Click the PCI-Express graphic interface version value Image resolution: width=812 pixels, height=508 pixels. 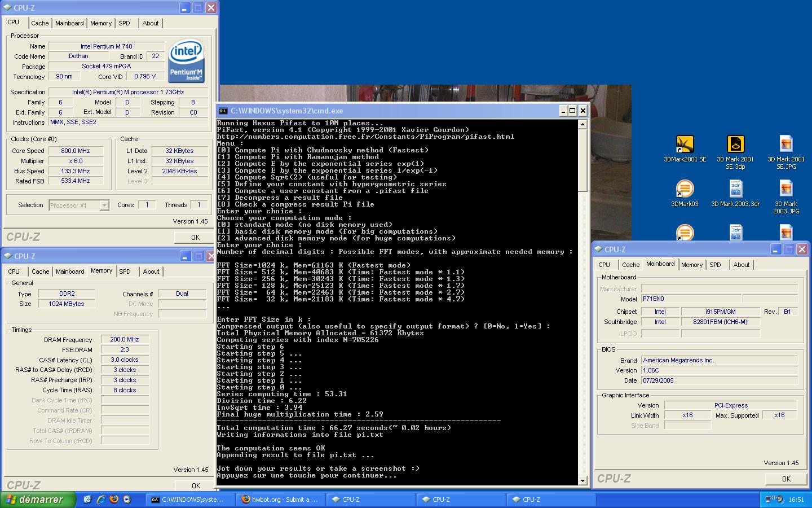[731, 405]
